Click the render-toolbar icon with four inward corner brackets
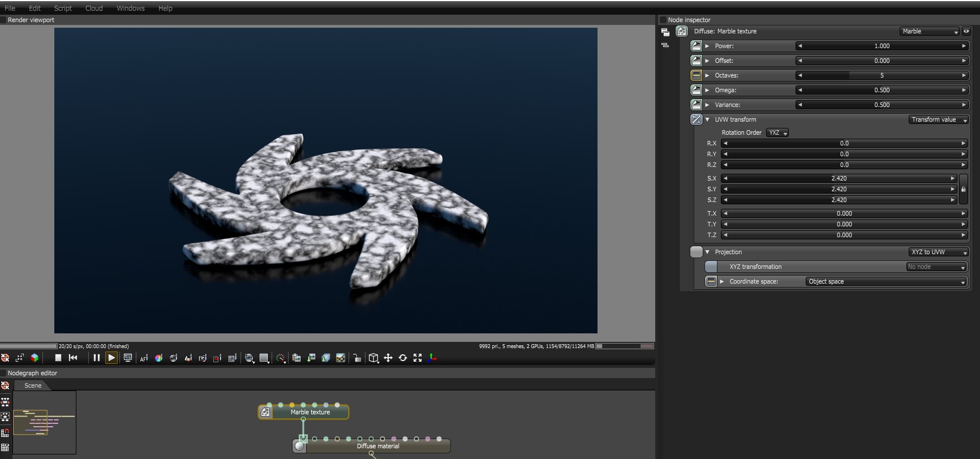 (20, 358)
